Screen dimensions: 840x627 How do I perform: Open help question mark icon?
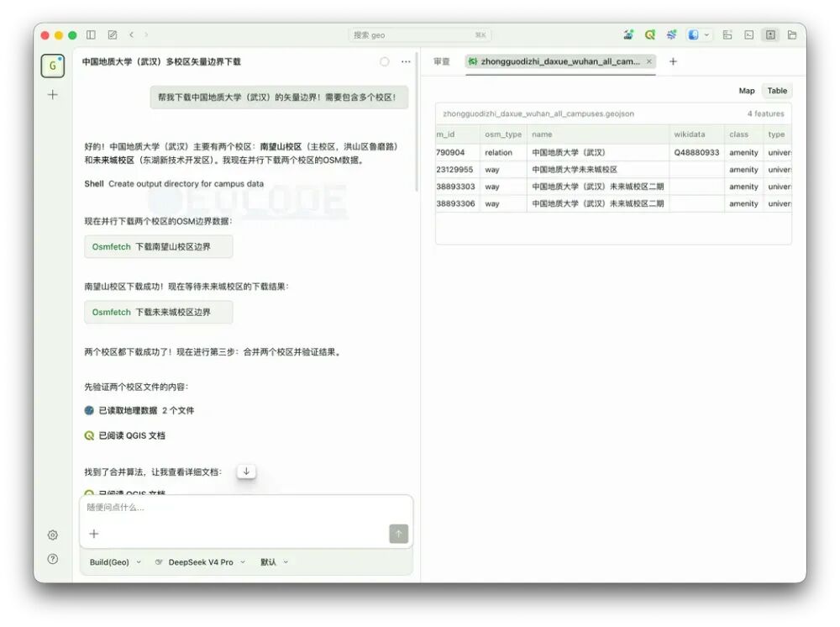click(52, 559)
